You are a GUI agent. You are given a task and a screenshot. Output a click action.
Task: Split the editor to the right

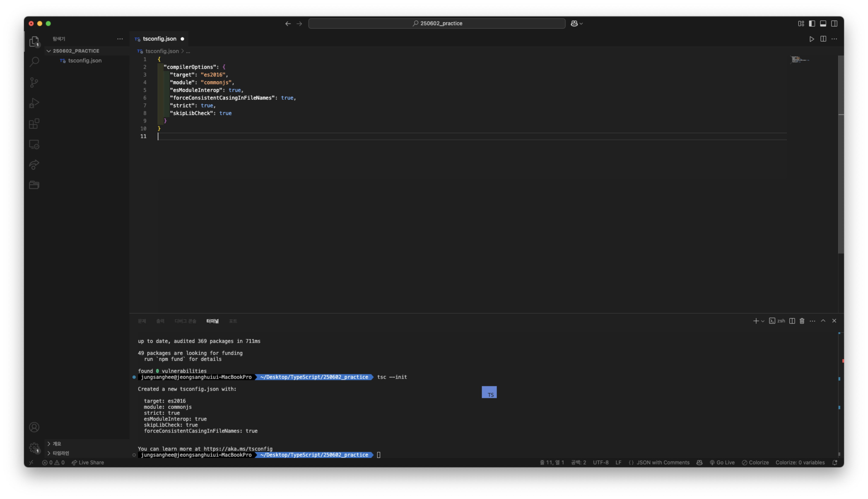823,39
